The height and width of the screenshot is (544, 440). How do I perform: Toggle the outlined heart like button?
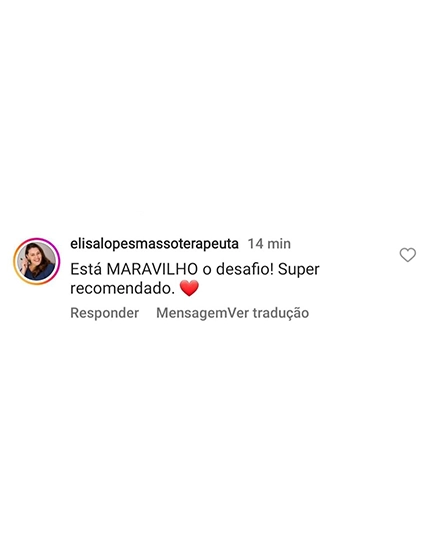[407, 255]
